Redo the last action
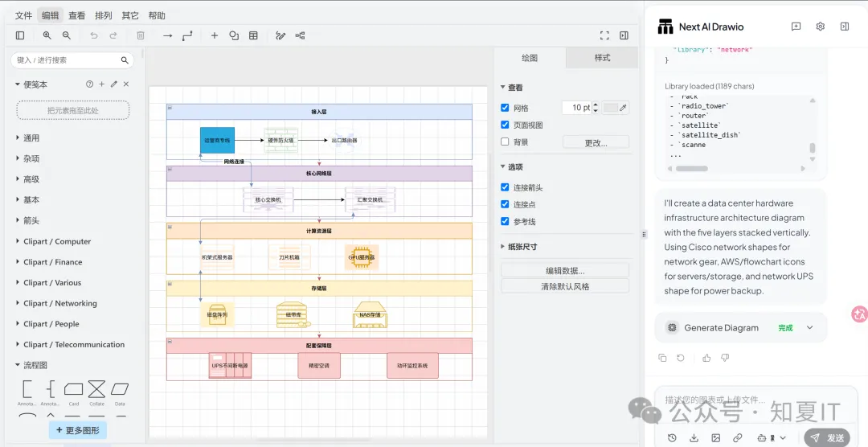Viewport: 868px width, 447px height. coord(113,35)
